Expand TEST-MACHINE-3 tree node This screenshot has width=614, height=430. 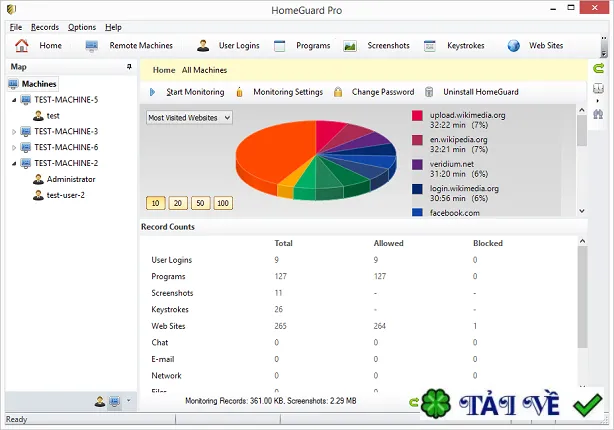coord(14,132)
